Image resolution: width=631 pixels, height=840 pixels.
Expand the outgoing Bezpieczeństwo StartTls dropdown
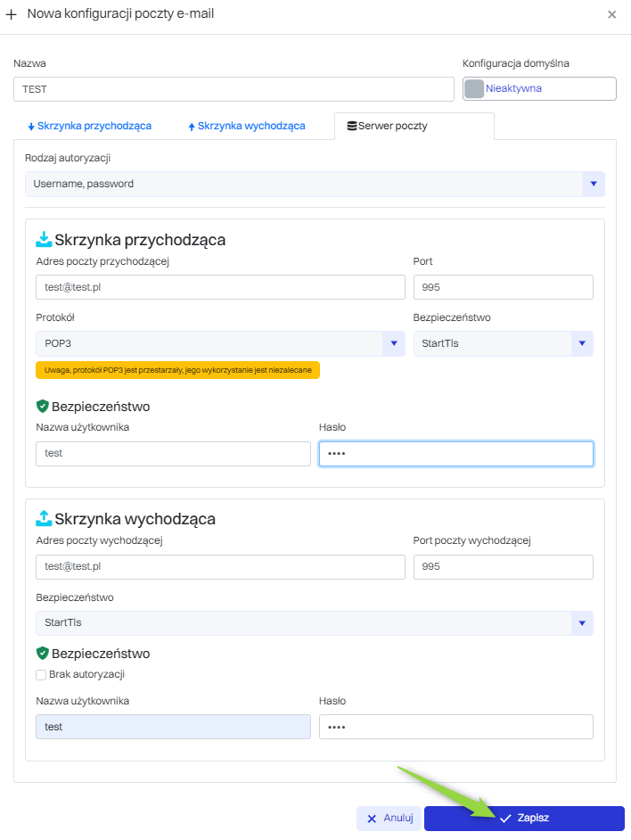coord(581,622)
